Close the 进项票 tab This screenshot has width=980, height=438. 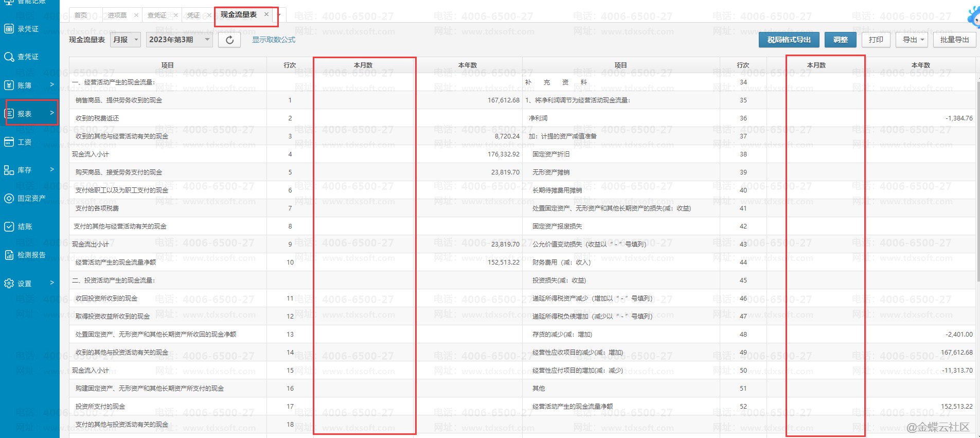(x=136, y=15)
